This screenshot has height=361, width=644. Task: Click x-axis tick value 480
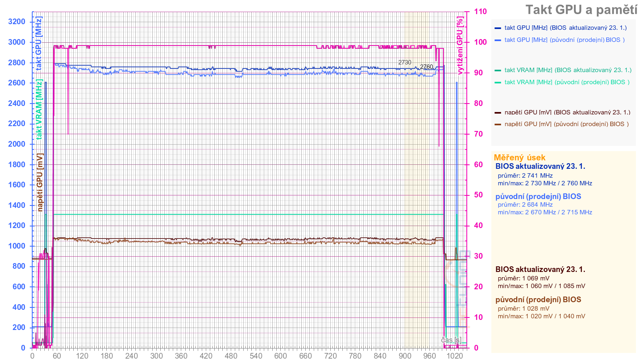pyautogui.click(x=231, y=356)
